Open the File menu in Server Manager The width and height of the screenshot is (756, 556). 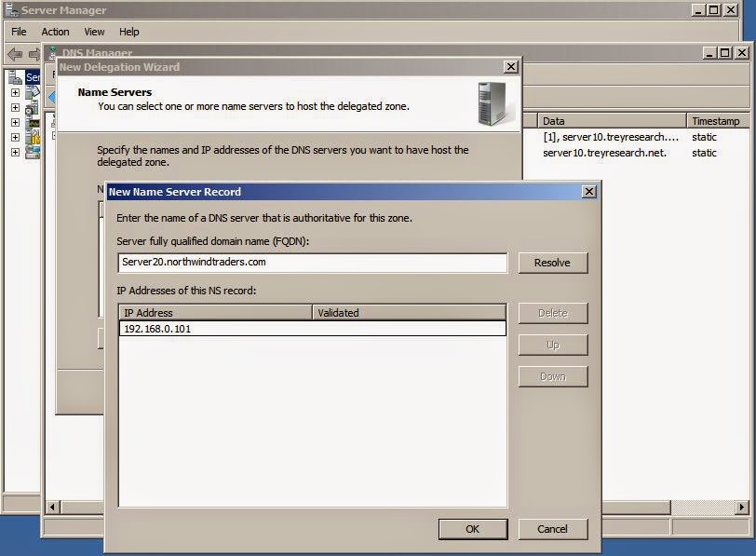19,32
